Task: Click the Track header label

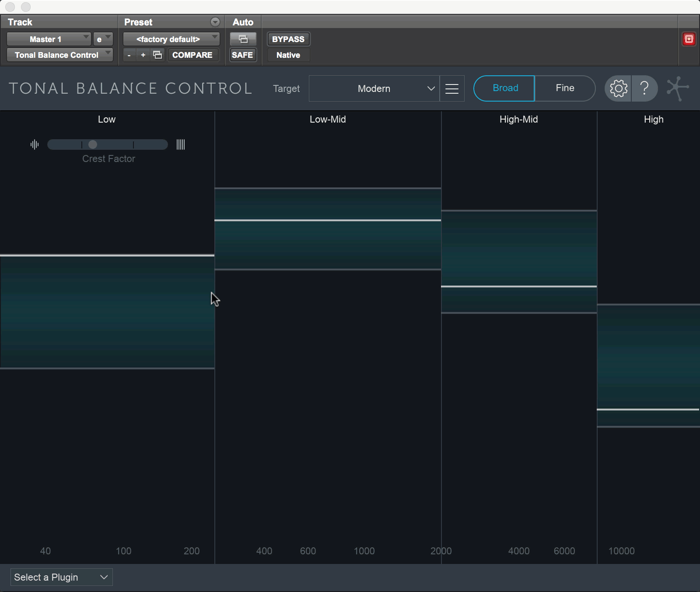Action: (x=20, y=22)
